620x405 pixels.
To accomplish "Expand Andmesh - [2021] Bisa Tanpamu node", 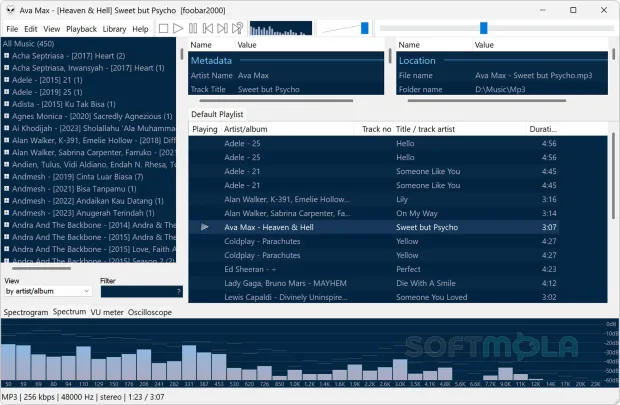I will pyautogui.click(x=6, y=189).
